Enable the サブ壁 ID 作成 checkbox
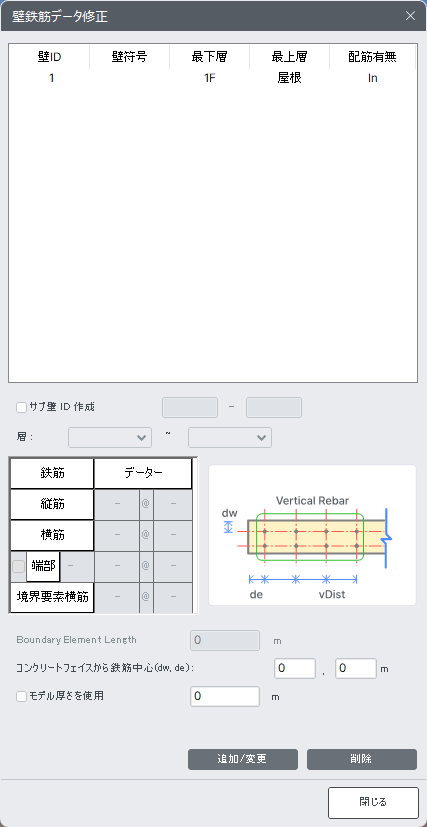The height and width of the screenshot is (827, 427). pyautogui.click(x=21, y=407)
